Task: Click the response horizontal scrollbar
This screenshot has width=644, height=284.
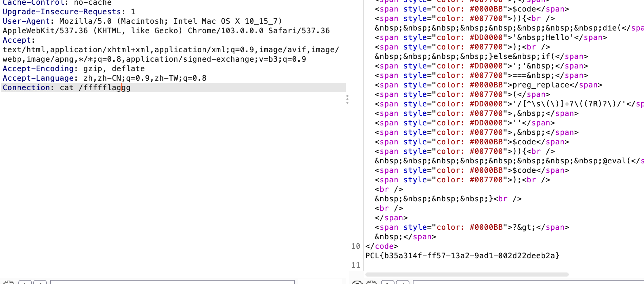Action: 467,275
